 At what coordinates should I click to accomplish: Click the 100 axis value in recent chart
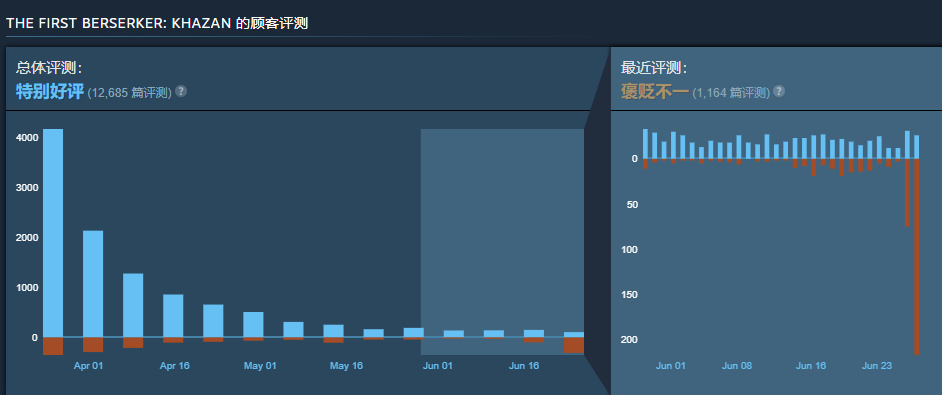coord(630,250)
